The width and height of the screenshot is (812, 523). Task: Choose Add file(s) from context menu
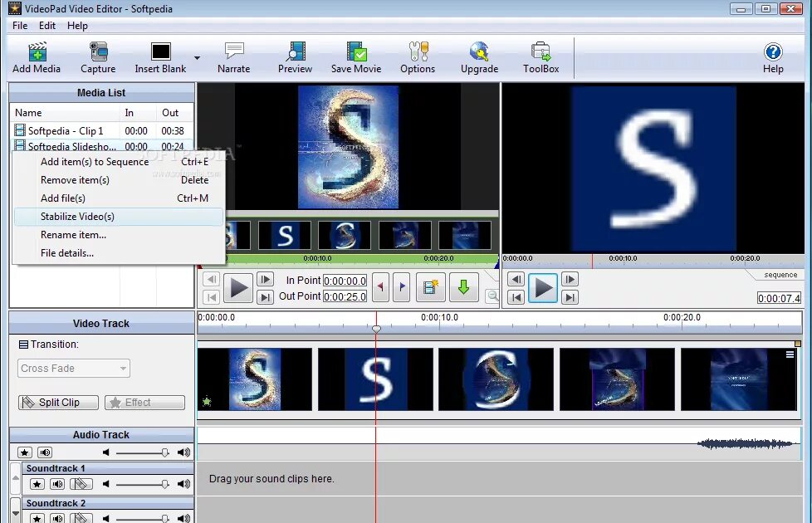tap(119, 198)
